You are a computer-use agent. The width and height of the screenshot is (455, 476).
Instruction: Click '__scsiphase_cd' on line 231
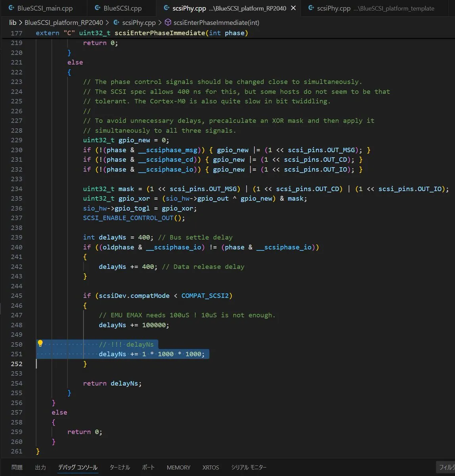(x=166, y=159)
